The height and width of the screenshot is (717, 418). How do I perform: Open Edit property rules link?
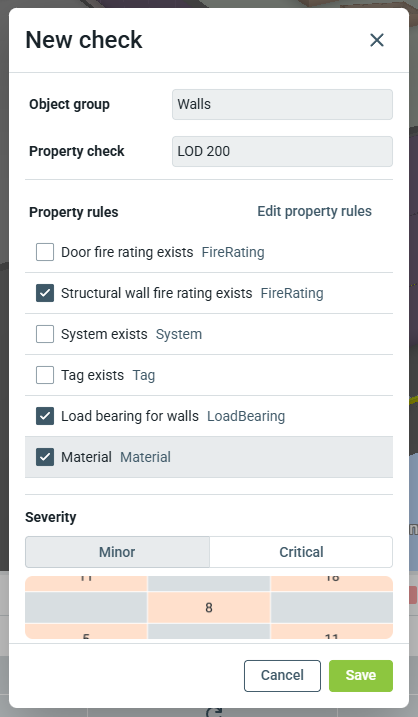(x=314, y=211)
